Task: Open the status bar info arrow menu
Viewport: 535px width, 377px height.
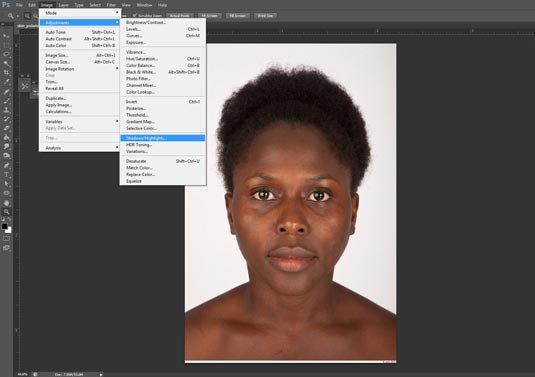Action: 101,374
